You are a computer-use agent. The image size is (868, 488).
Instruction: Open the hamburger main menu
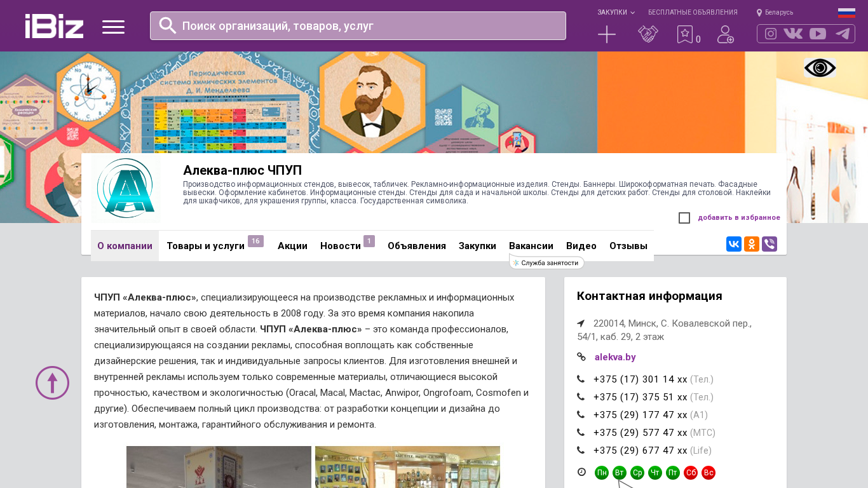tap(113, 27)
